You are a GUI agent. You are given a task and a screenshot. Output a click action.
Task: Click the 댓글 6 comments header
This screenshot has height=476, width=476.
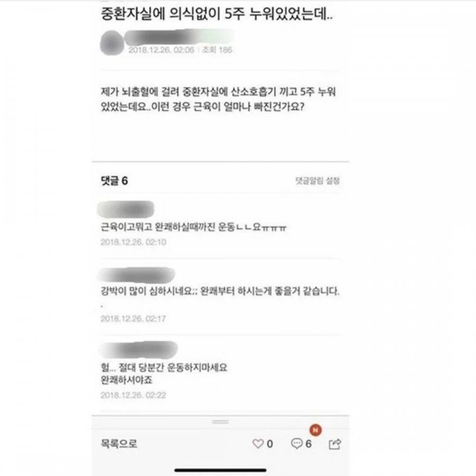click(114, 181)
